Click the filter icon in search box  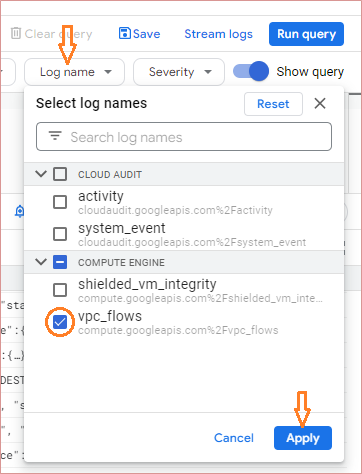[x=55, y=136]
